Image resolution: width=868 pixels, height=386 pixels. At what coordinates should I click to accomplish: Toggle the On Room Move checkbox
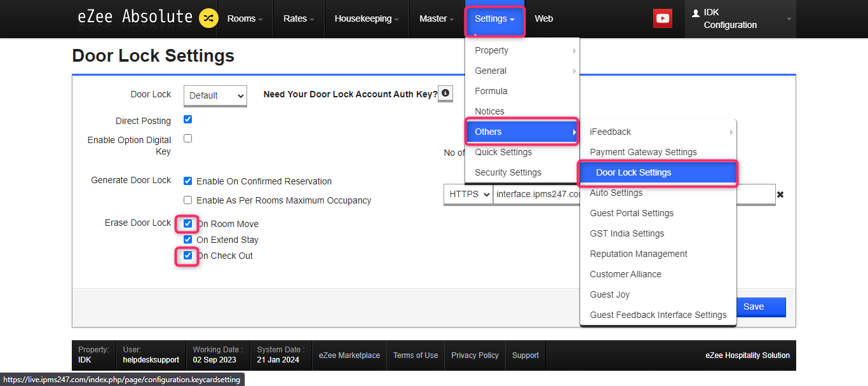click(x=187, y=224)
